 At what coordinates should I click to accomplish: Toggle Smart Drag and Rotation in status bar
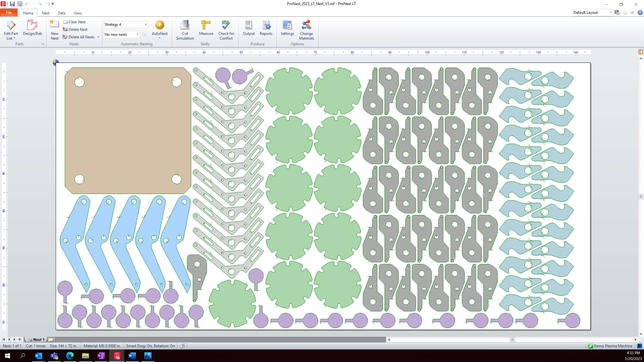tap(150, 346)
